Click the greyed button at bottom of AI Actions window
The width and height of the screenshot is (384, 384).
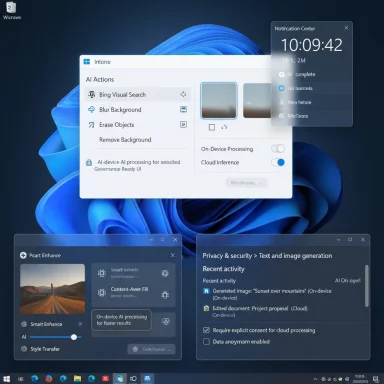click(x=247, y=183)
